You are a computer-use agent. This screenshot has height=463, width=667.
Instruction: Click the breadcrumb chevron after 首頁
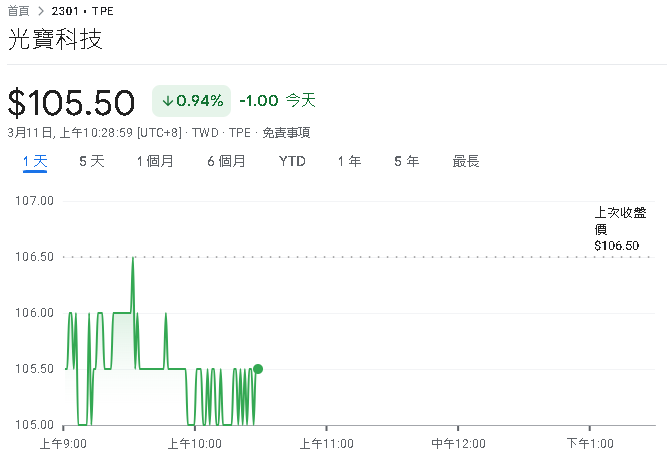point(41,11)
